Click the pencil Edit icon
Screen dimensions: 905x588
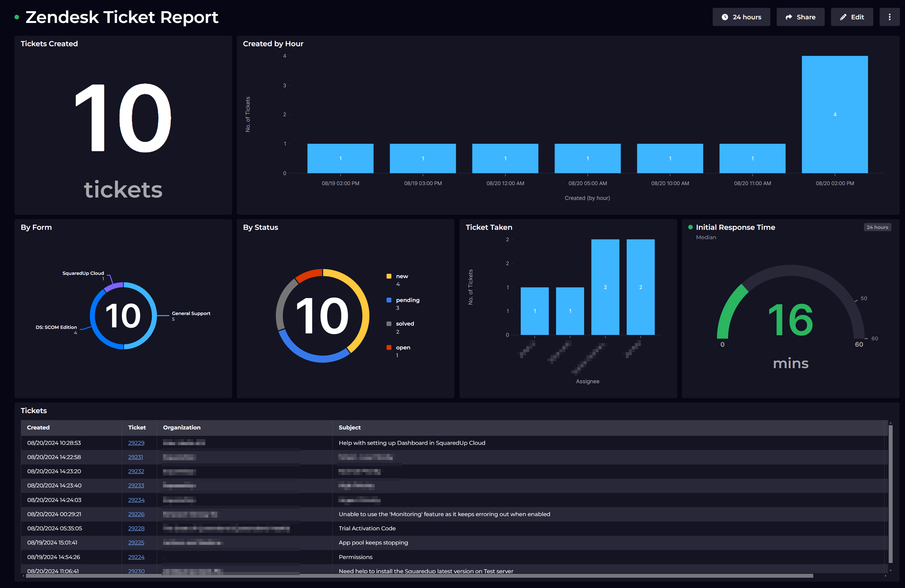pyautogui.click(x=843, y=17)
